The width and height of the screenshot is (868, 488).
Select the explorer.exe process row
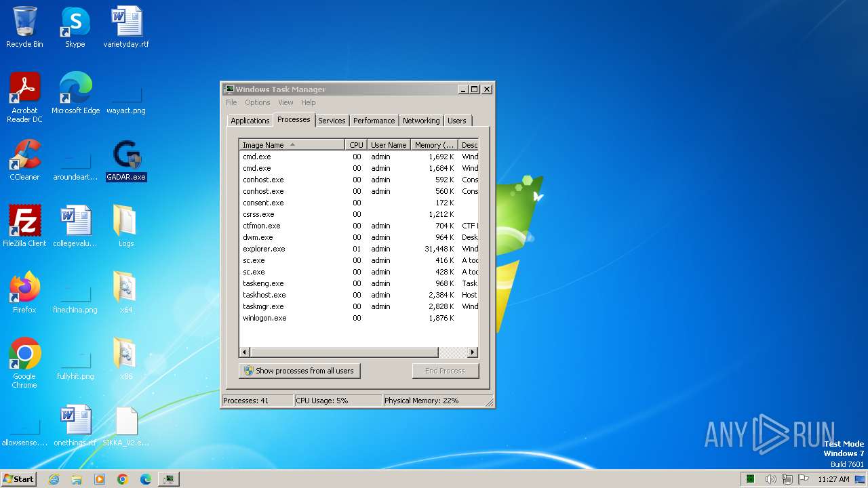[359, 249]
